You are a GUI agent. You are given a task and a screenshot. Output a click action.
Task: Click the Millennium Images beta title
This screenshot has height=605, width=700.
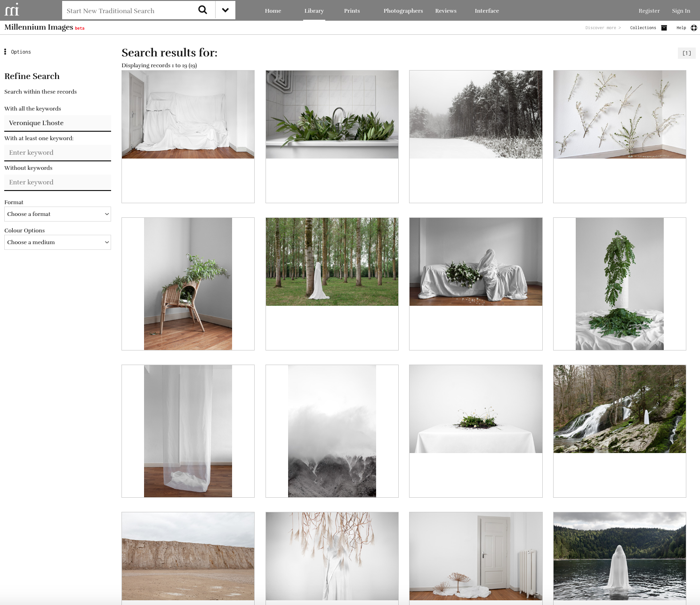pyautogui.click(x=44, y=27)
